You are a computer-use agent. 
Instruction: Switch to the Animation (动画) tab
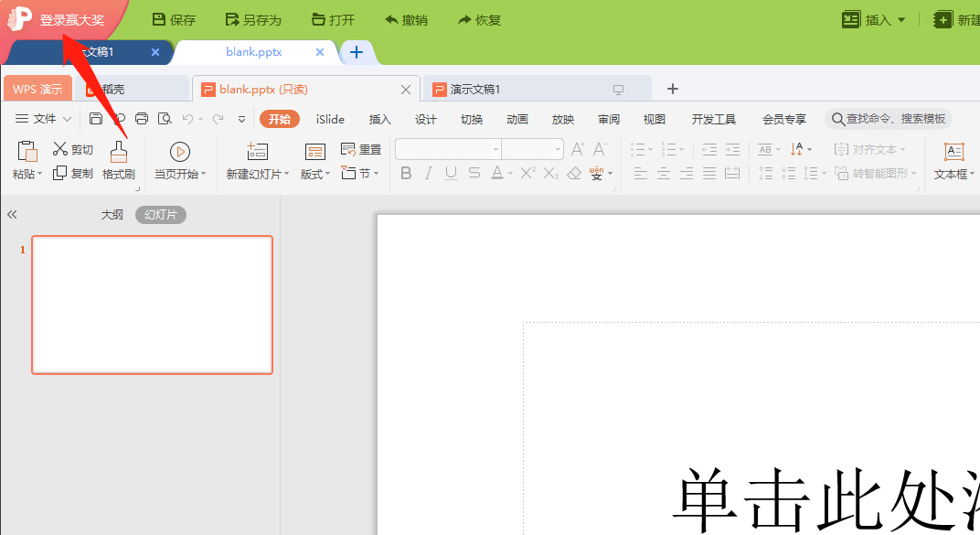tap(517, 119)
